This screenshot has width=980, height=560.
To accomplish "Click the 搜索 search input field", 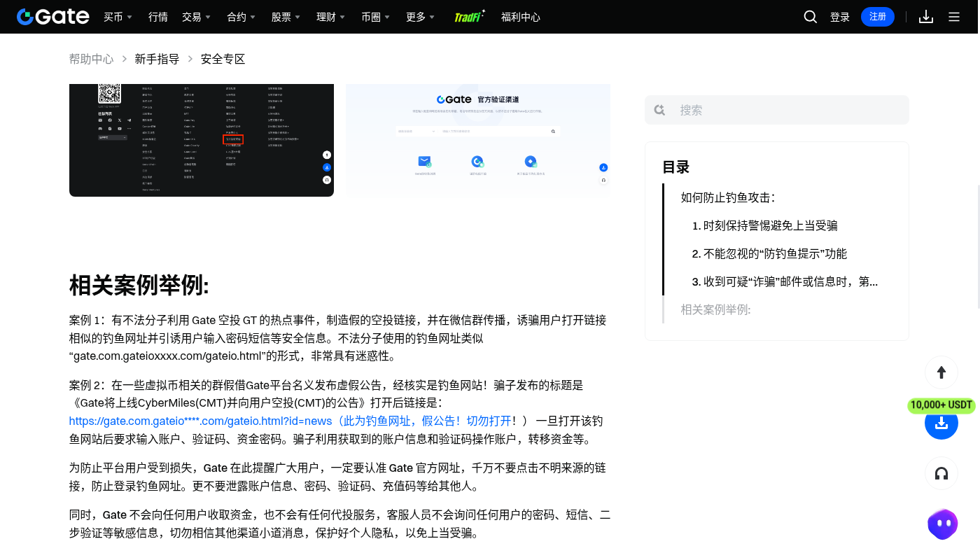I will (777, 110).
